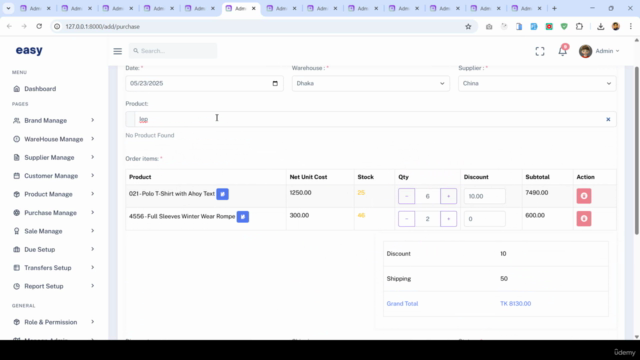Click the Due Setup briefcase icon
This screenshot has height=360, width=640.
tap(16, 249)
